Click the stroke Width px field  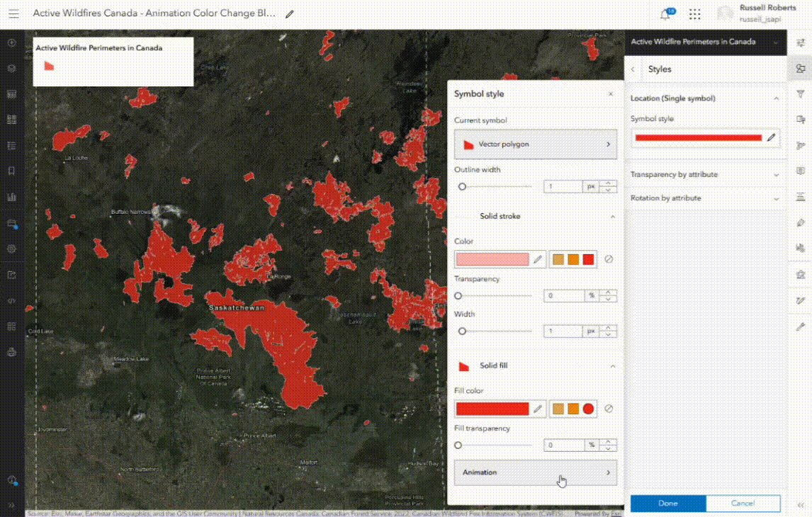pos(563,331)
